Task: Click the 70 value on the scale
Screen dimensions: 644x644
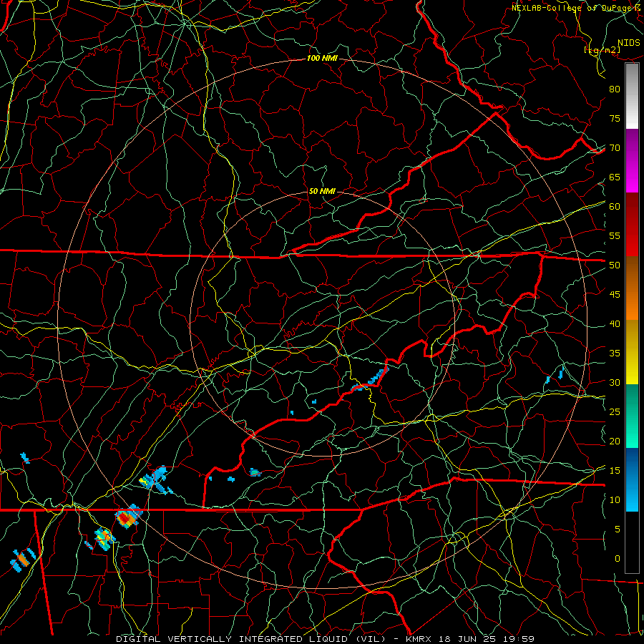Action: (x=615, y=148)
